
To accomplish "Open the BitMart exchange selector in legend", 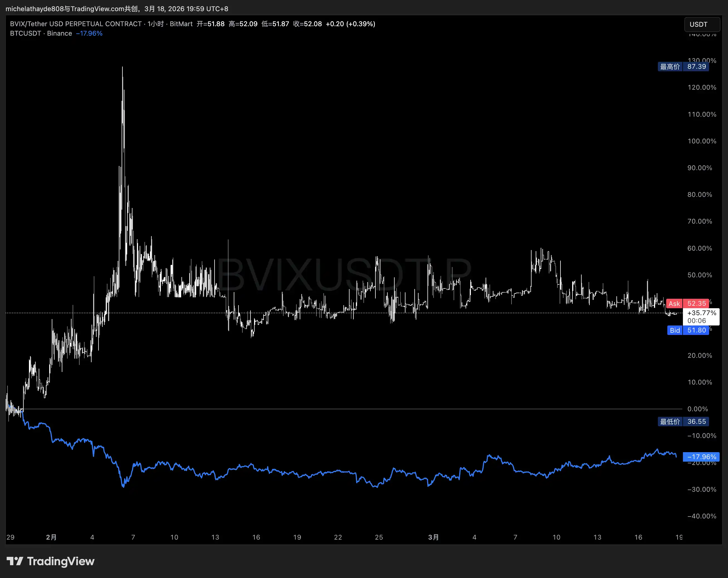I will coord(181,24).
